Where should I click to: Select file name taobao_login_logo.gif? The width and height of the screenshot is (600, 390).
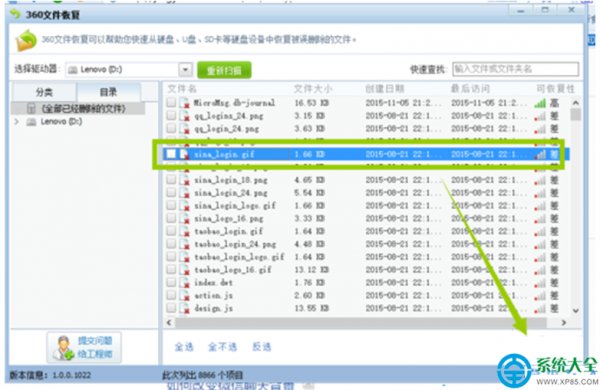[239, 257]
